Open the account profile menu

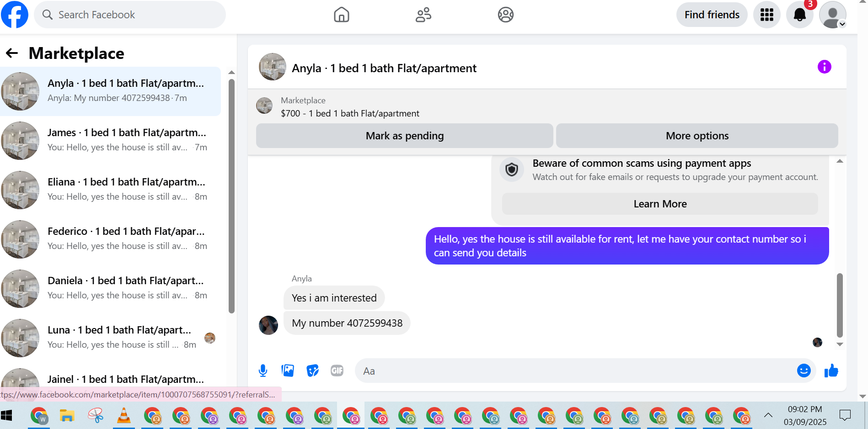click(x=832, y=15)
